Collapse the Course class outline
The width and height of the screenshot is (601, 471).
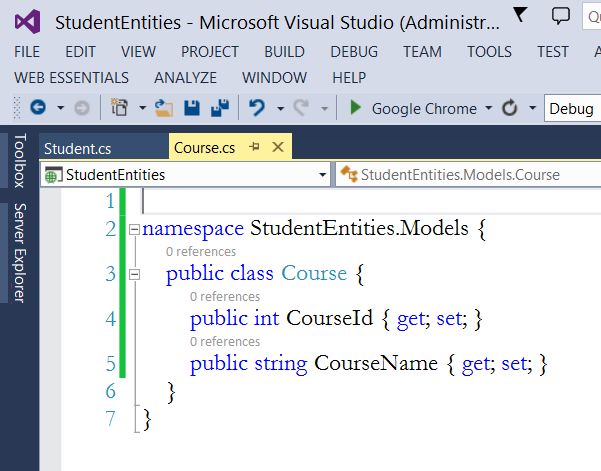point(135,274)
